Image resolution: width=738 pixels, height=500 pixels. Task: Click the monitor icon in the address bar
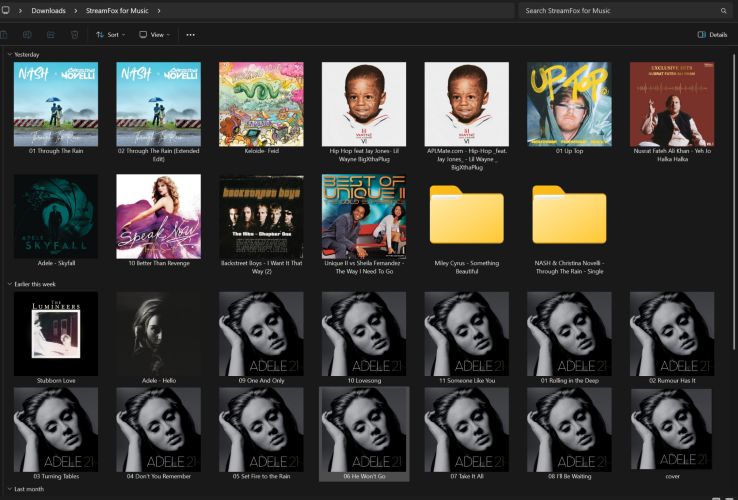6,10
